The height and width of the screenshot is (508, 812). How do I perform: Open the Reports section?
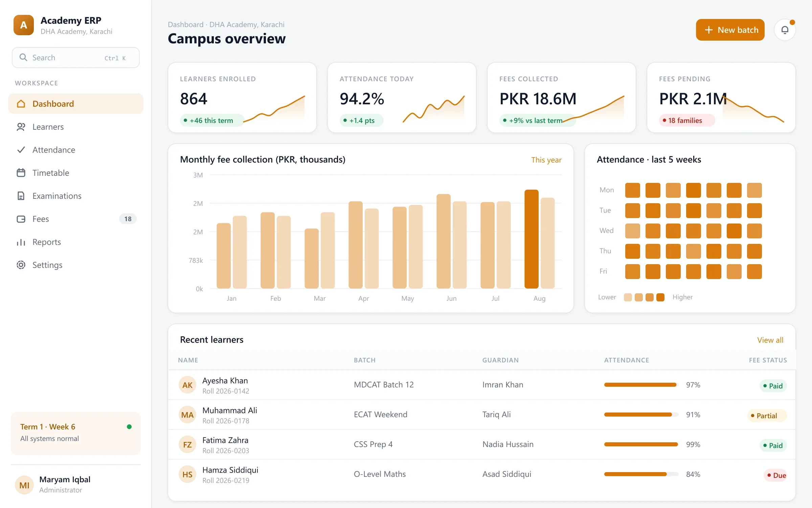point(76,242)
